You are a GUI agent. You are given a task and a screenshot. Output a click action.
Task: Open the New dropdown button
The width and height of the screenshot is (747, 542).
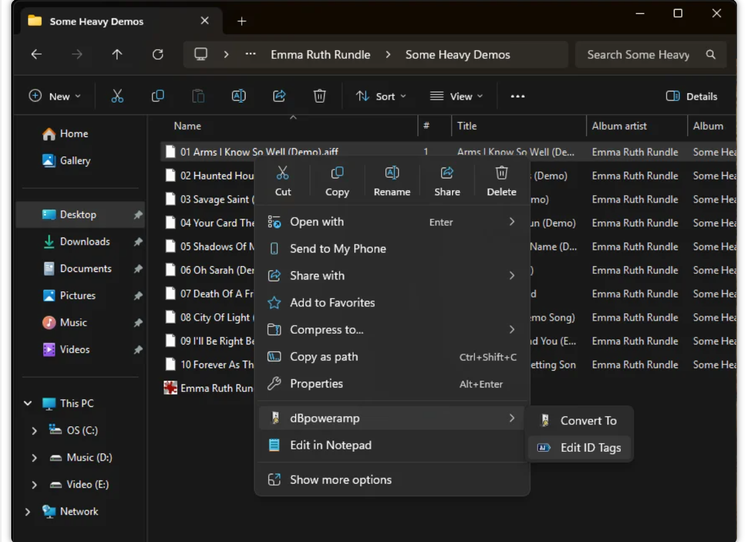(55, 96)
